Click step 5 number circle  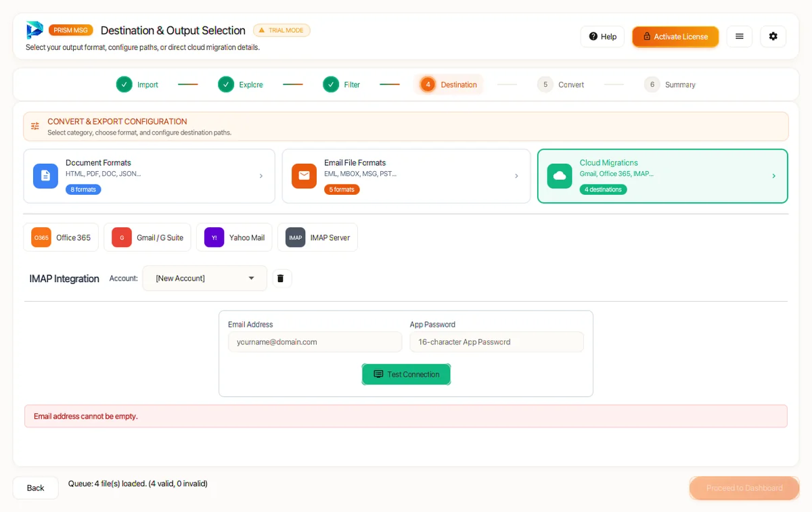pyautogui.click(x=545, y=85)
